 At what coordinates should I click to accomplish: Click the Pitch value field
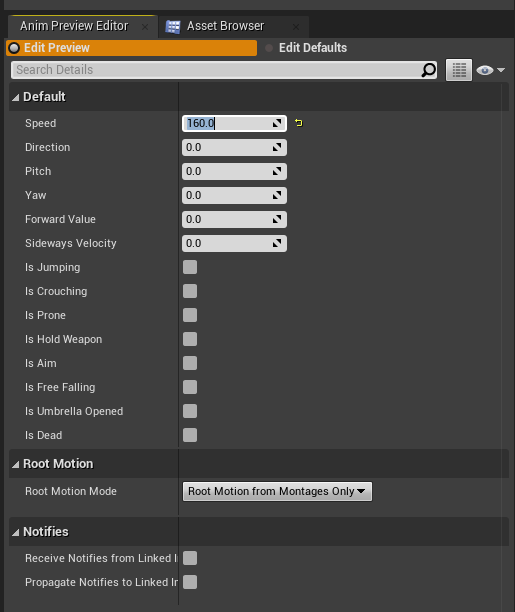(234, 171)
